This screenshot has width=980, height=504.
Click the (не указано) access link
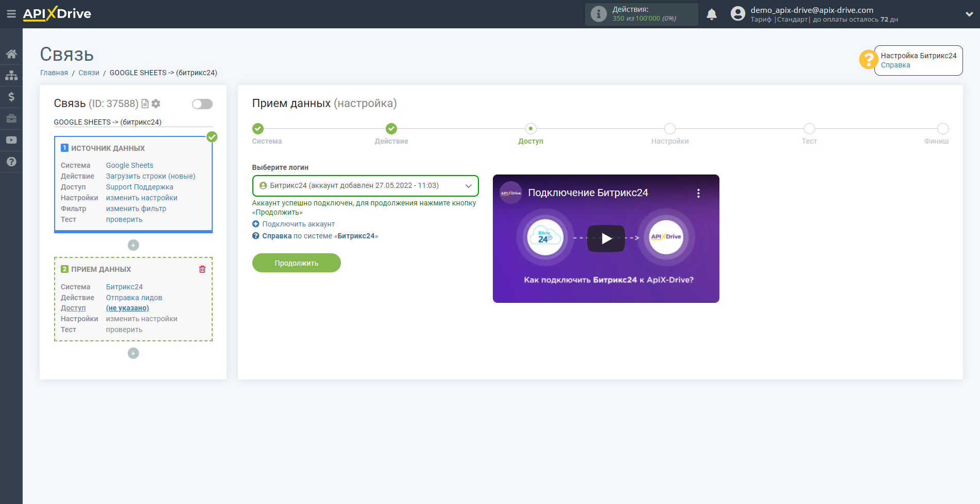click(127, 308)
